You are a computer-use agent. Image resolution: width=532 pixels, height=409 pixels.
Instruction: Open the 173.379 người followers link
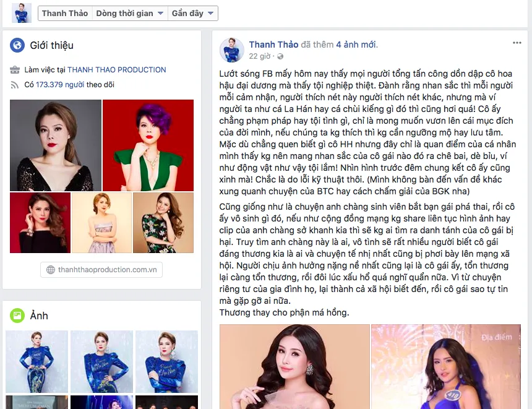[60, 85]
